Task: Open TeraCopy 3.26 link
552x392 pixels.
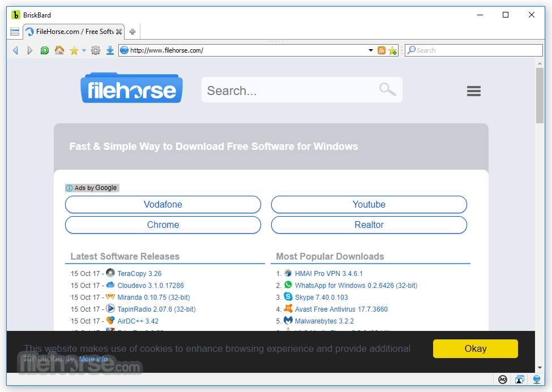Action: tap(139, 274)
